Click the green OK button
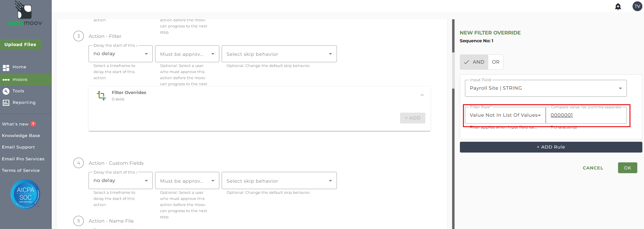644x229 pixels. coord(627,168)
